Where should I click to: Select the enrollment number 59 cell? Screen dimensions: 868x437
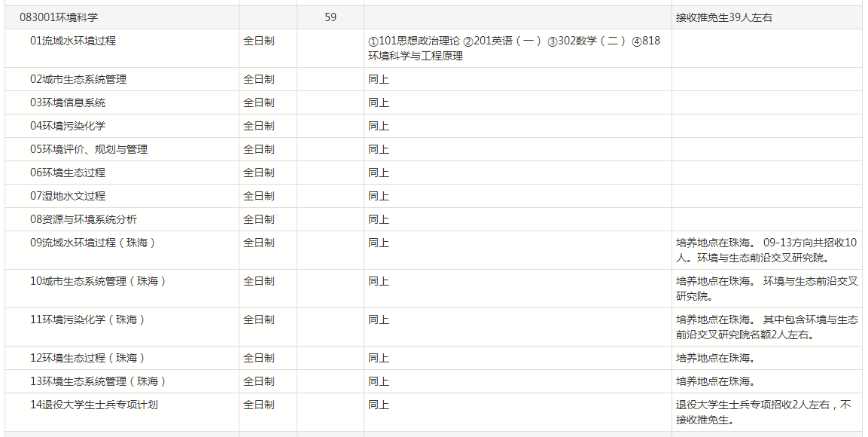330,17
